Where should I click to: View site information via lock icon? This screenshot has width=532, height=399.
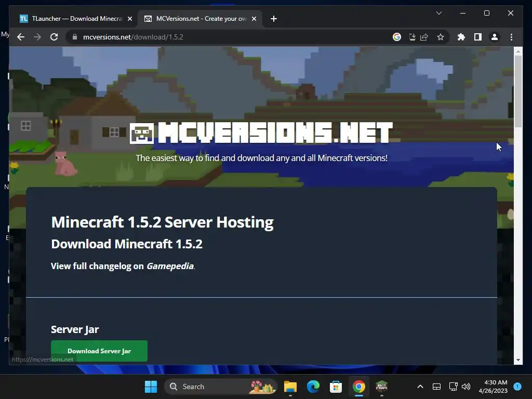(75, 37)
